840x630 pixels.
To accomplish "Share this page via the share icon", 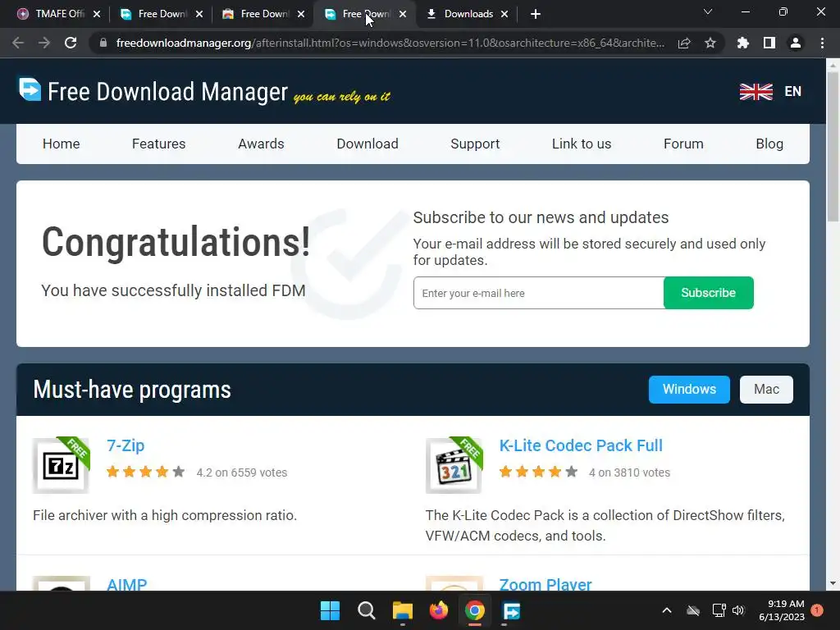I will tap(684, 43).
